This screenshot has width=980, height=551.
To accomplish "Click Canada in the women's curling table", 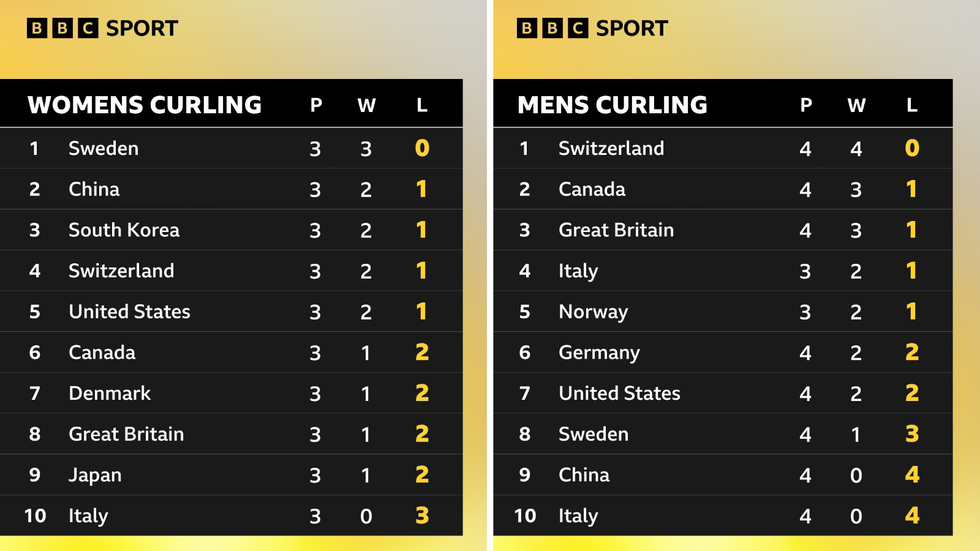I will [102, 353].
